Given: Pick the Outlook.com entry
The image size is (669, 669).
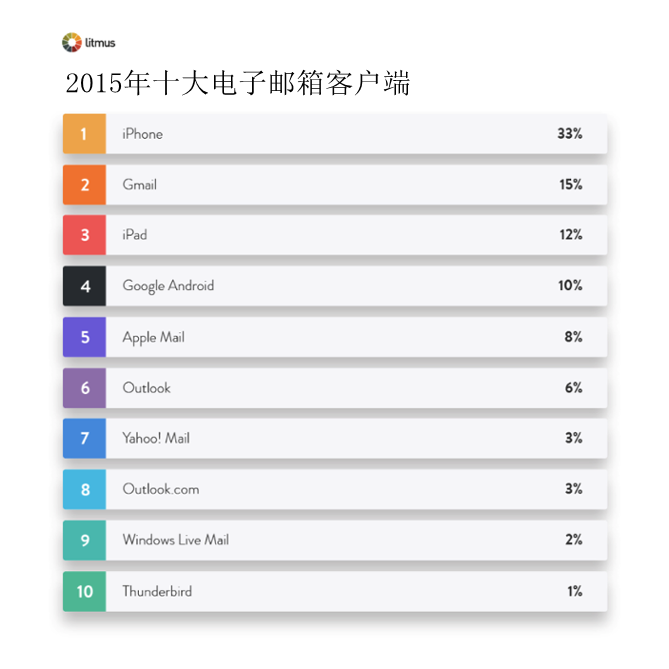Looking at the screenshot, I should point(335,489).
